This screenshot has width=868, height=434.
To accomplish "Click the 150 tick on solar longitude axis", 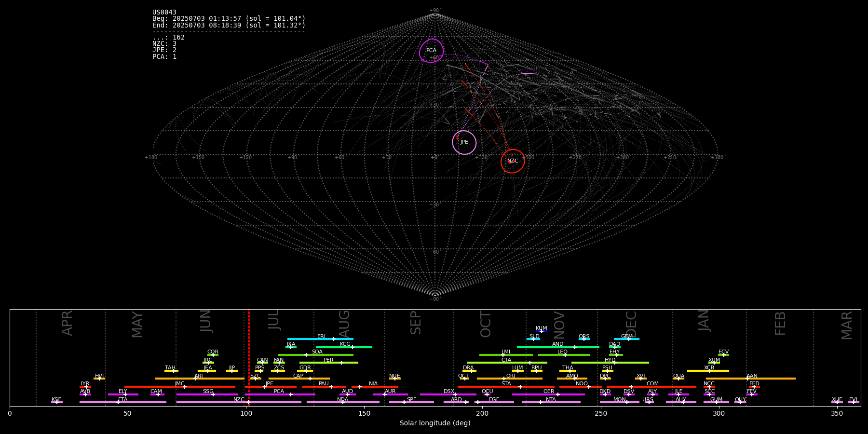I will point(364,413).
